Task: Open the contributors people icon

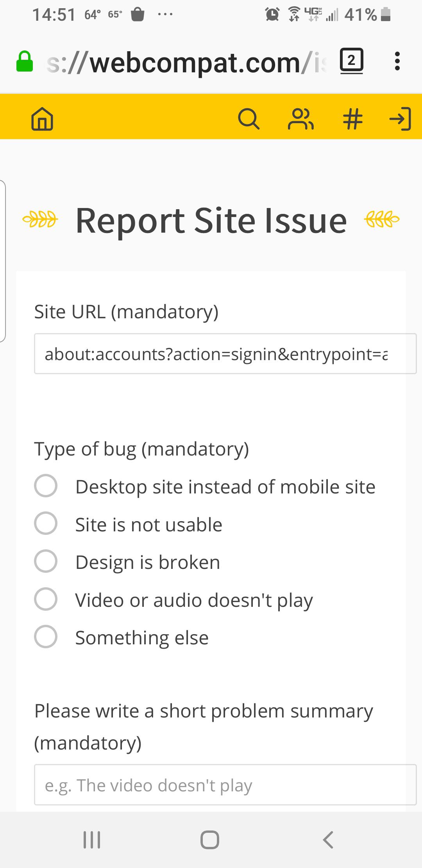Action: coord(300,118)
